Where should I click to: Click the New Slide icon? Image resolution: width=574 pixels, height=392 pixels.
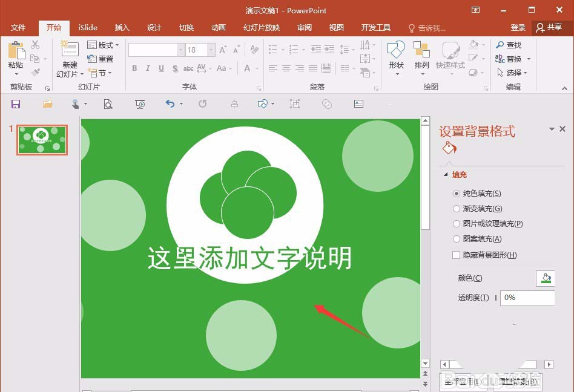click(x=70, y=50)
